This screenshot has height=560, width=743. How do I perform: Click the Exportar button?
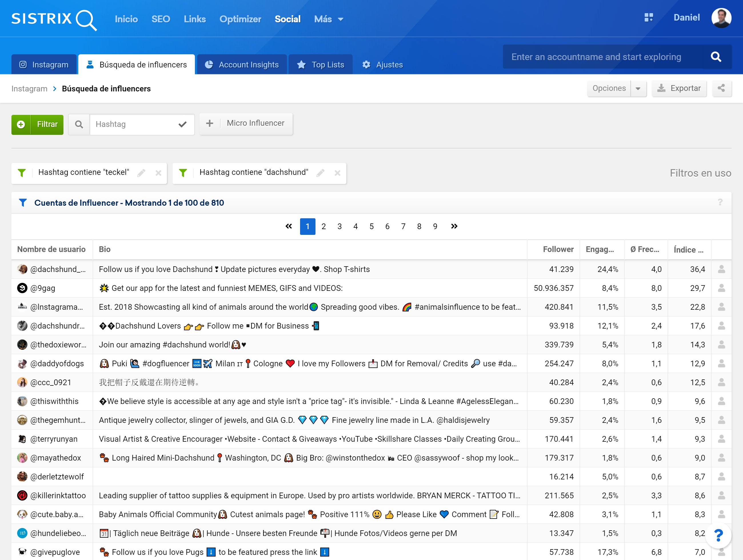[679, 88]
